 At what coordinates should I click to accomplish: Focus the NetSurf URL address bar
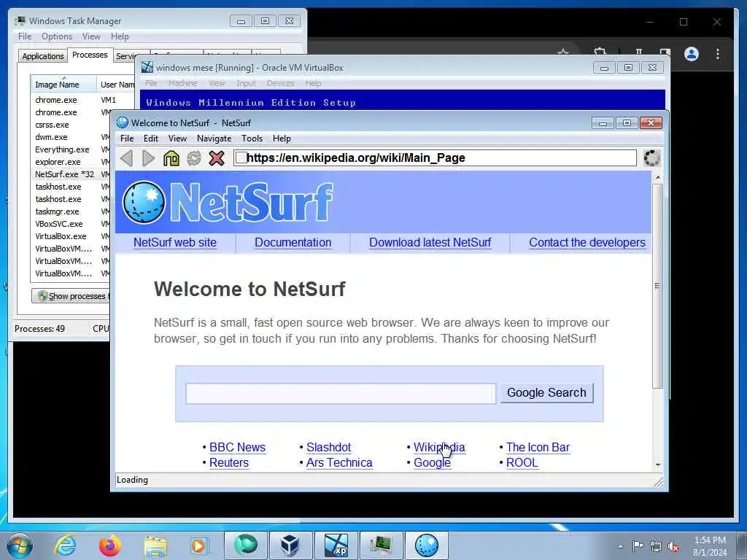(435, 157)
